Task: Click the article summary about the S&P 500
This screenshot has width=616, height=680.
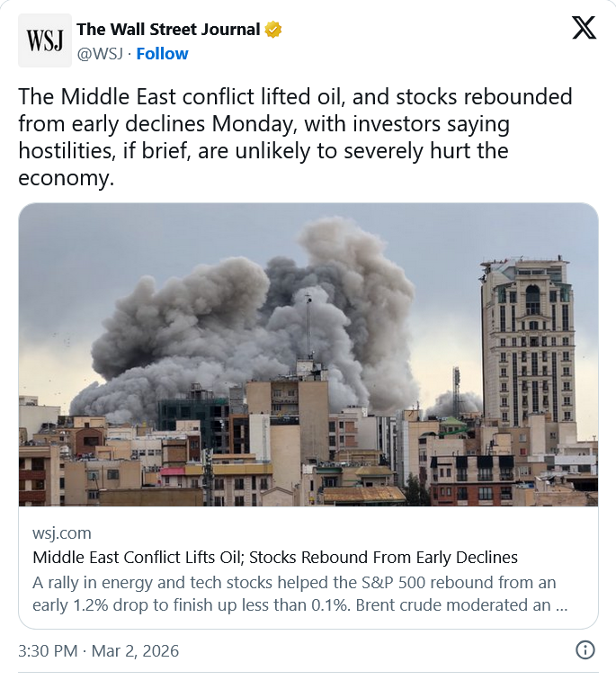Action: pos(288,594)
